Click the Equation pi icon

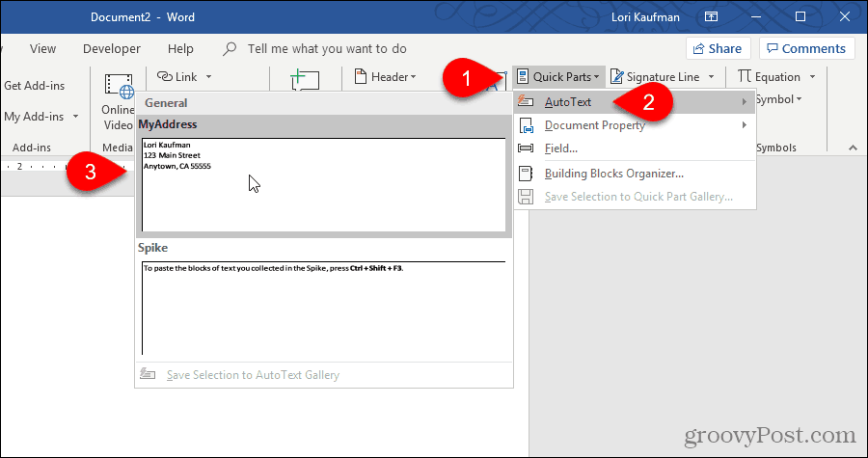point(745,76)
